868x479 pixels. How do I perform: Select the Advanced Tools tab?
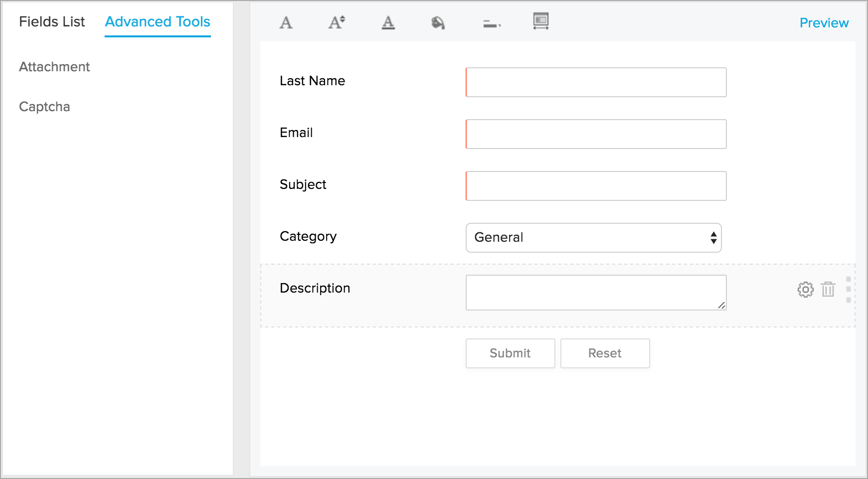[158, 22]
